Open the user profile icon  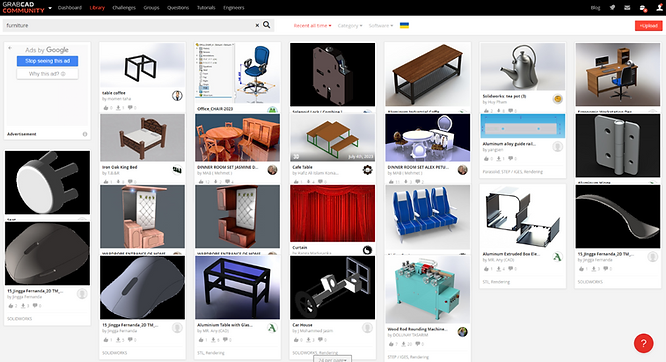659,8
